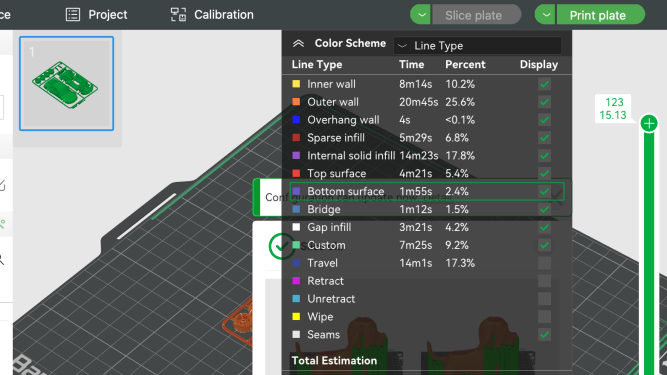Image resolution: width=667 pixels, height=375 pixels.
Task: Open the Project tab
Action: [x=97, y=15]
